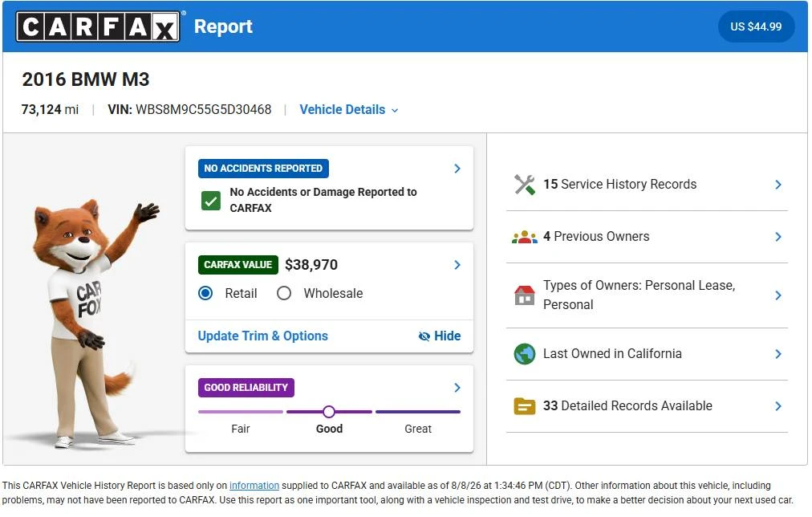Click the Great reliability slider segment
Image resolution: width=812 pixels, height=517 pixels.
418,412
